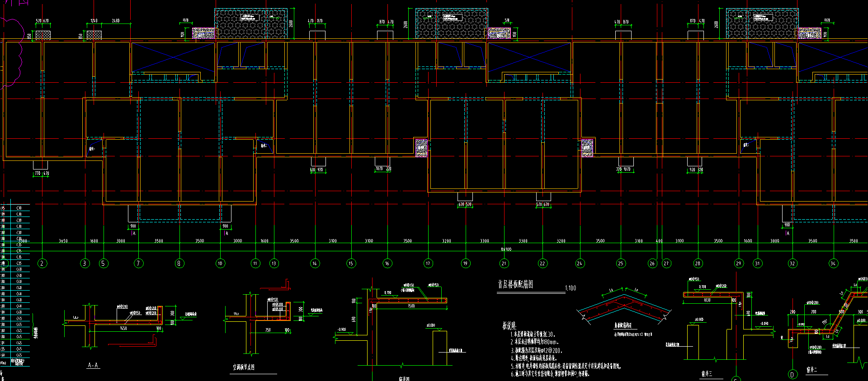Click note line 5 in slab notes

tap(566, 366)
